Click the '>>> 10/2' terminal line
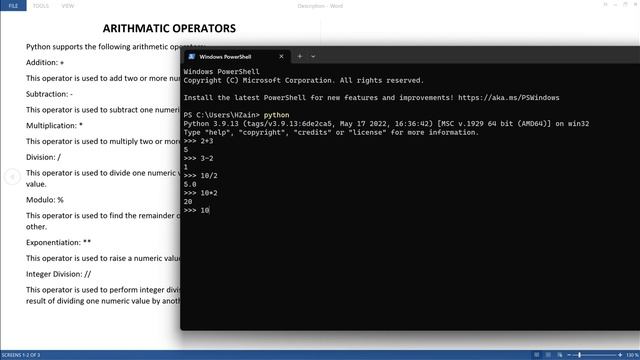 pos(200,176)
